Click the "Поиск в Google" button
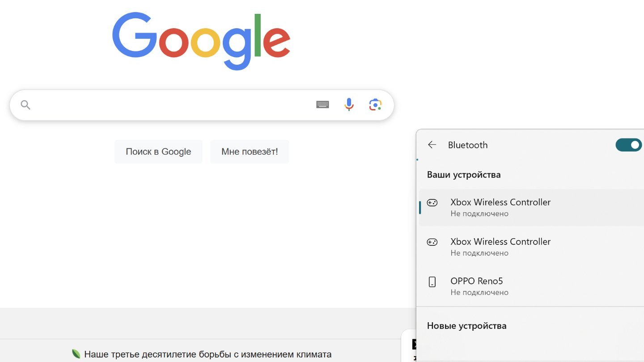The image size is (644, 362). coord(158,152)
